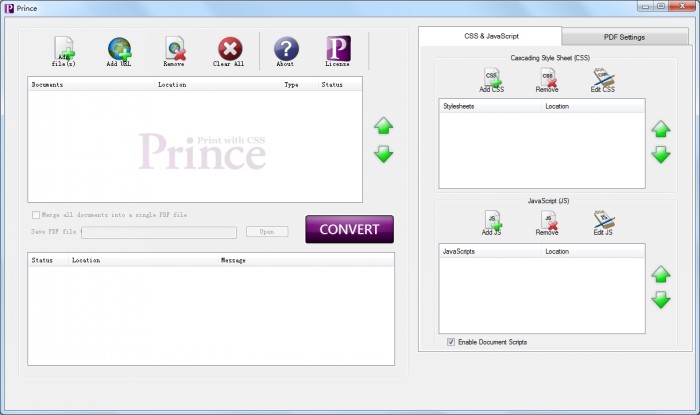
Task: Click the Message column header in log
Action: [306, 260]
